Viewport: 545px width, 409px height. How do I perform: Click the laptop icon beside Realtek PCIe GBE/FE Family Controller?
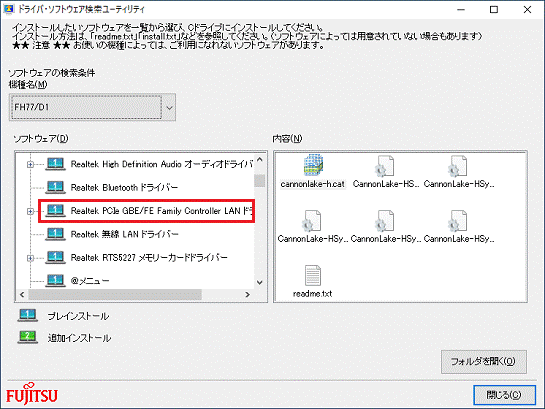pyautogui.click(x=55, y=211)
